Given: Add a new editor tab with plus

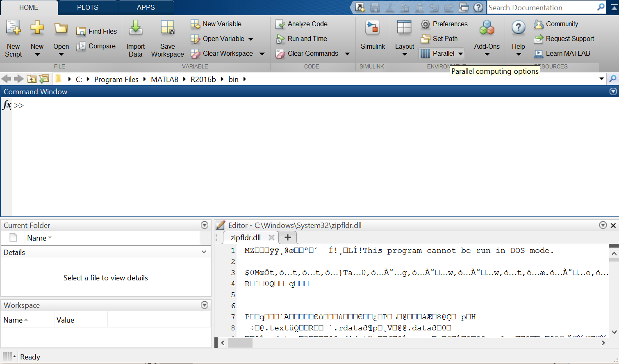Looking at the screenshot, I should click(x=288, y=237).
